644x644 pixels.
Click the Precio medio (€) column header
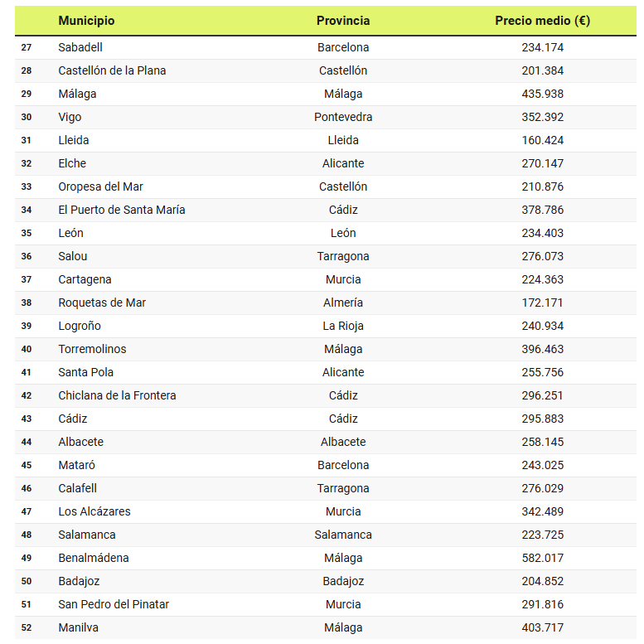(542, 21)
